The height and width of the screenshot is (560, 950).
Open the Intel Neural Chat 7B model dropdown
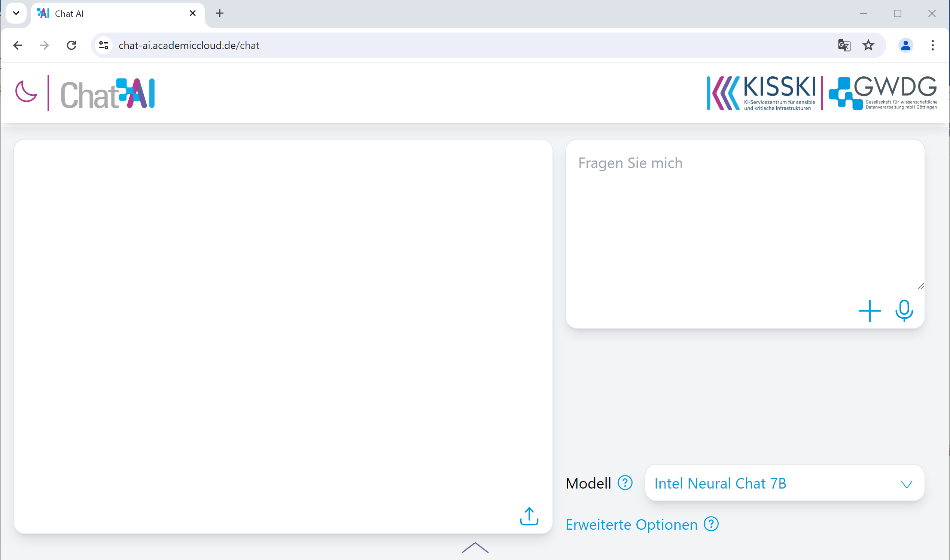(x=785, y=483)
